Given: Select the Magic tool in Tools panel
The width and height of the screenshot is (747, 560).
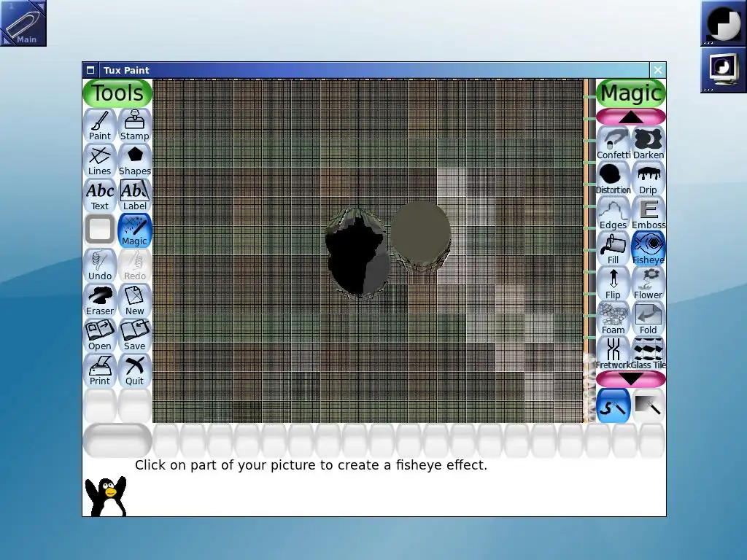Looking at the screenshot, I should click(x=135, y=230).
